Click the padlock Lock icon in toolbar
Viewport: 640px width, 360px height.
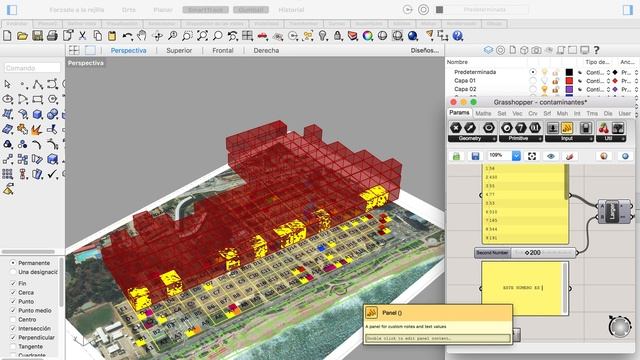(338, 36)
